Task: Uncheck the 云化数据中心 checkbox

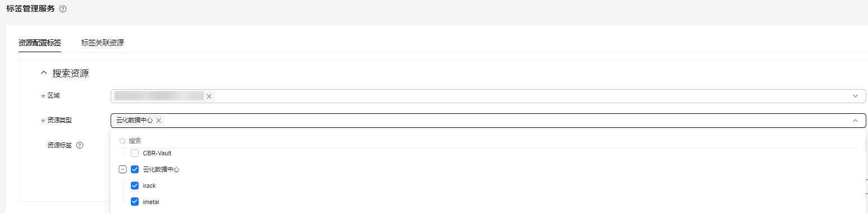Action: [x=135, y=169]
